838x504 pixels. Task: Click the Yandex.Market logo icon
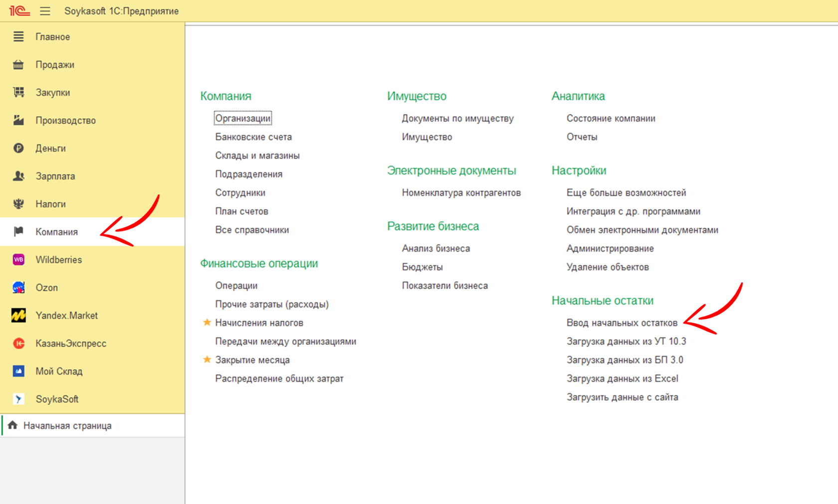18,316
